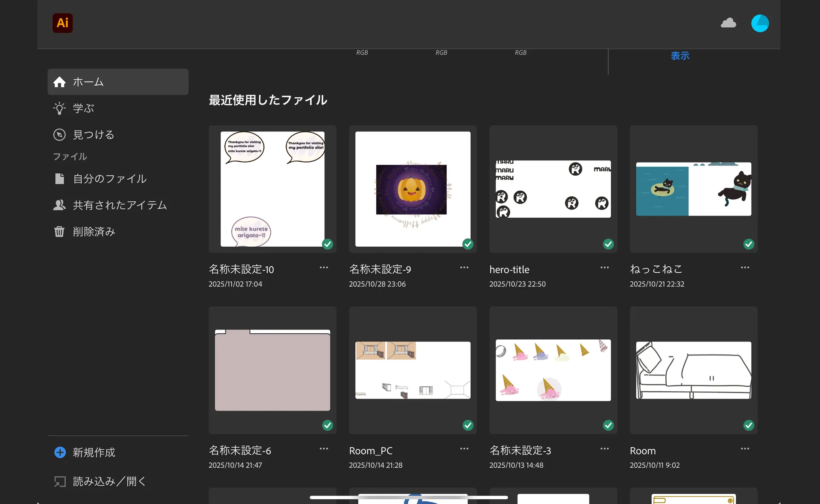Screen dimensions: 820x504
Task: Click the Adobe Illustrator app icon
Action: tap(62, 23)
